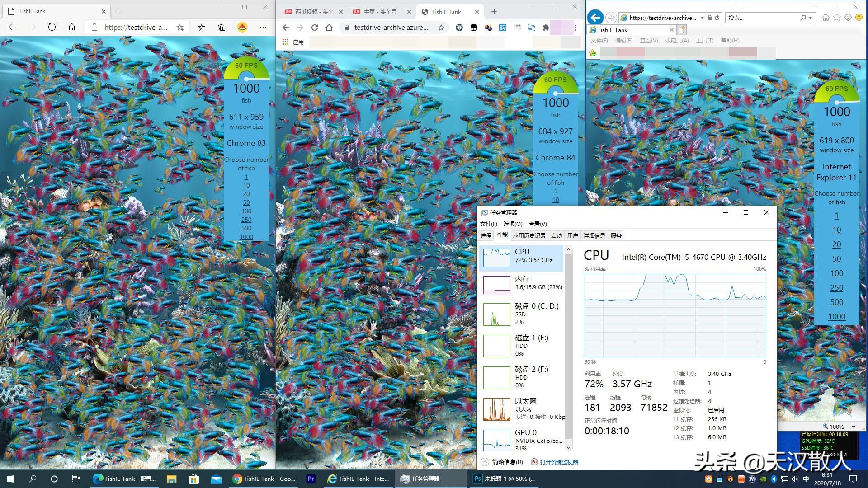
Task: Collapse Task Manager to 简略信息 view
Action: click(502, 462)
